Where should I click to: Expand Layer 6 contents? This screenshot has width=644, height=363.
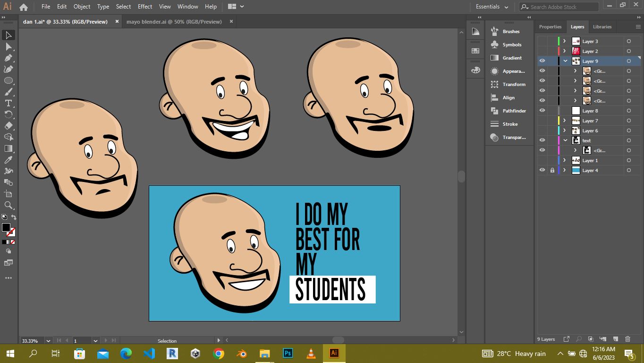[565, 130]
